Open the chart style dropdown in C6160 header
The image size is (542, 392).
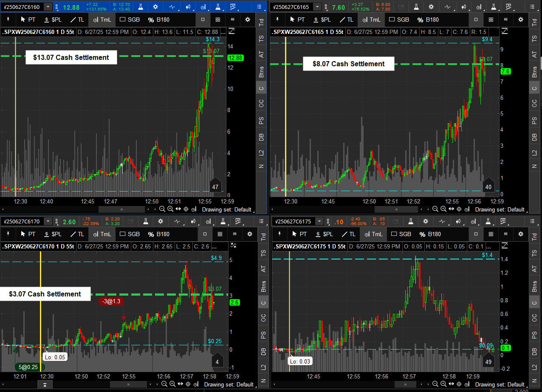[x=172, y=7]
